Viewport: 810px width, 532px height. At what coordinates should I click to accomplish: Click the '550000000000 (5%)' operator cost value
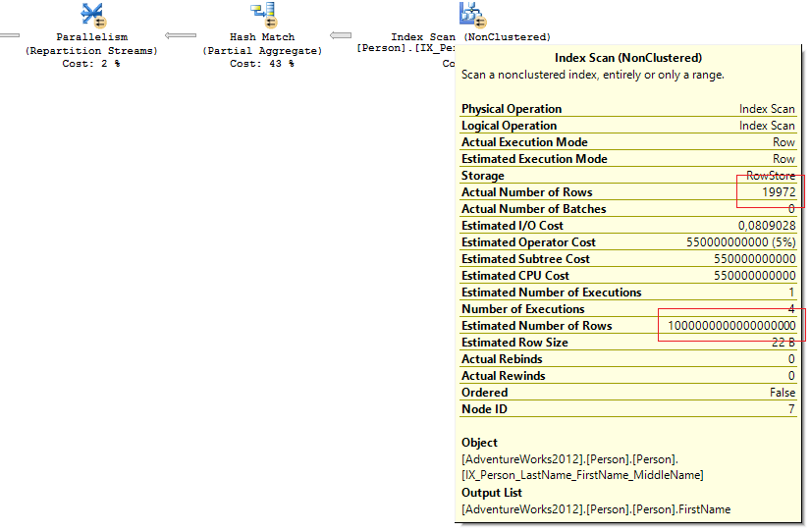[x=740, y=242]
